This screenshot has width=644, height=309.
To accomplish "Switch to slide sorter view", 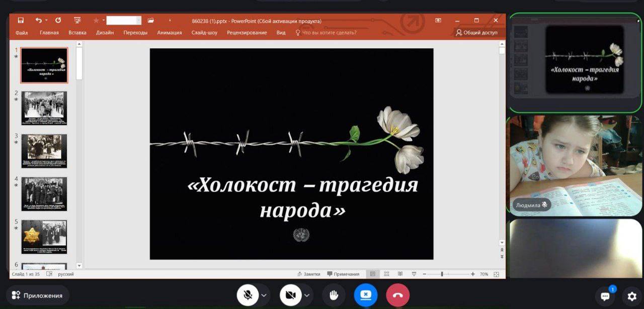I will [386, 274].
